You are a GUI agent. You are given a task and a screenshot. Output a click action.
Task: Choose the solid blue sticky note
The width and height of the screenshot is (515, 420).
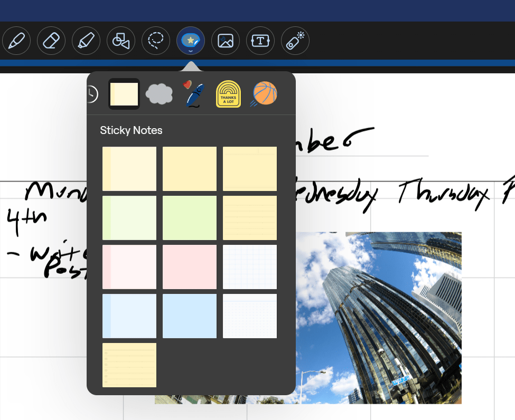pyautogui.click(x=190, y=316)
